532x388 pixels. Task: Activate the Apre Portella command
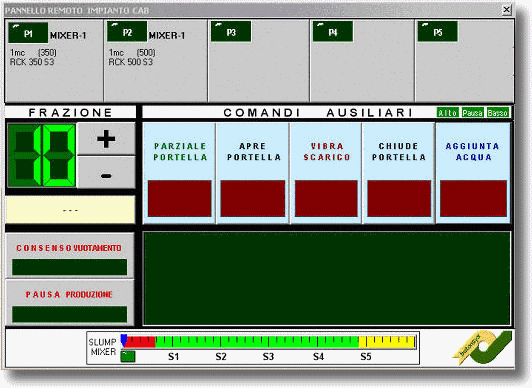[x=253, y=173]
